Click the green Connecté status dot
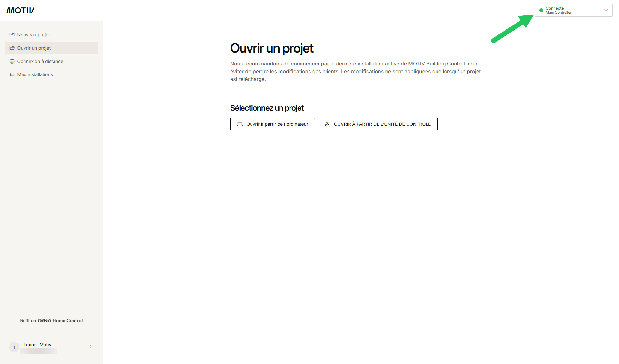Viewport: 619px width, 364px height. [x=541, y=10]
